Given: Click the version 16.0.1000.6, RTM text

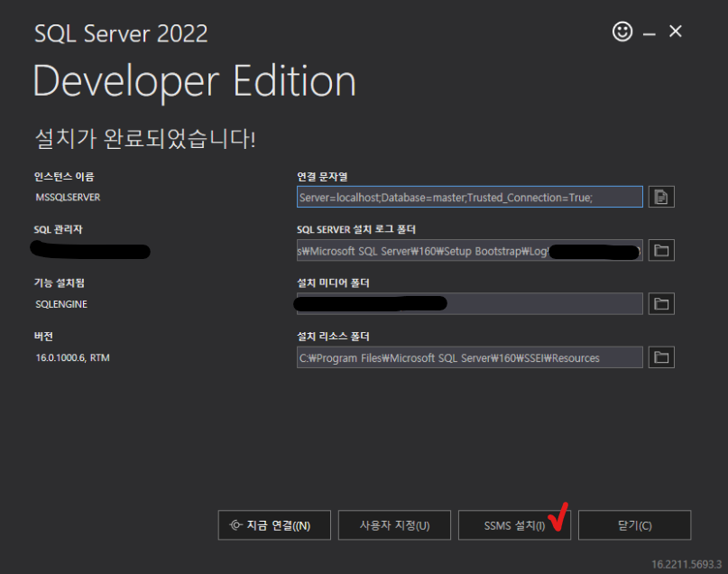Looking at the screenshot, I should (x=72, y=357).
